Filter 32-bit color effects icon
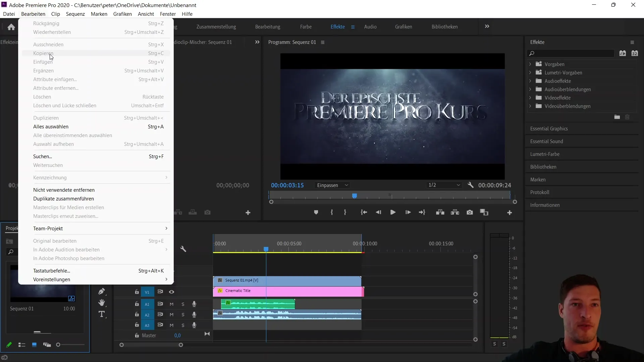Image resolution: width=644 pixels, height=362 pixels. coord(635,53)
